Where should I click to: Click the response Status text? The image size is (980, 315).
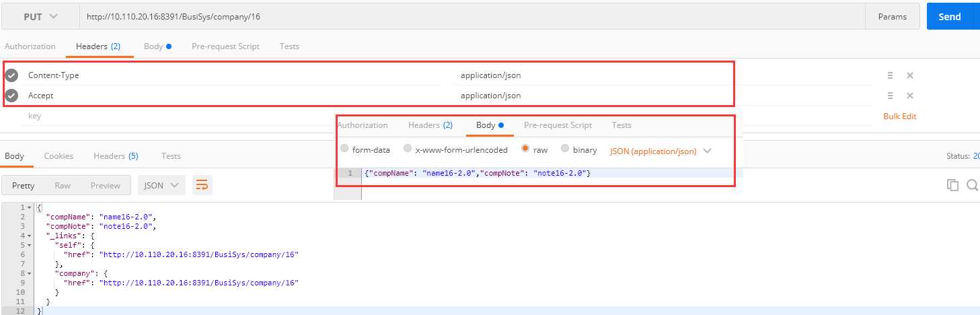click(x=963, y=156)
